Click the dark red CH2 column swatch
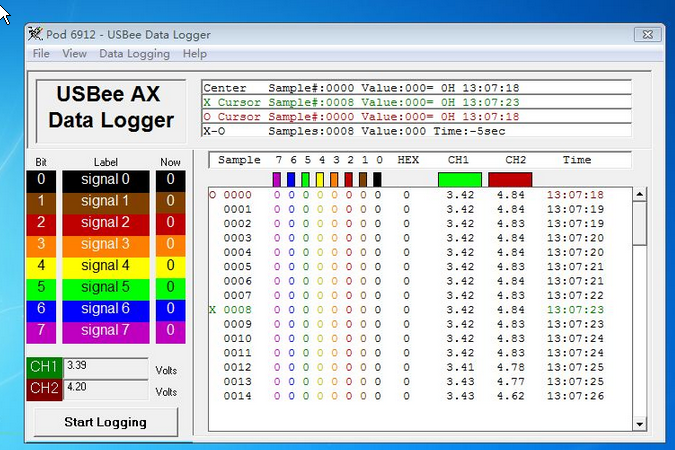 [x=510, y=180]
